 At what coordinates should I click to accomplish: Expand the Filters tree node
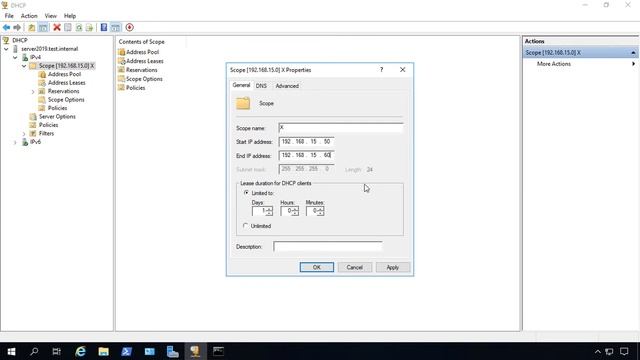point(24,134)
